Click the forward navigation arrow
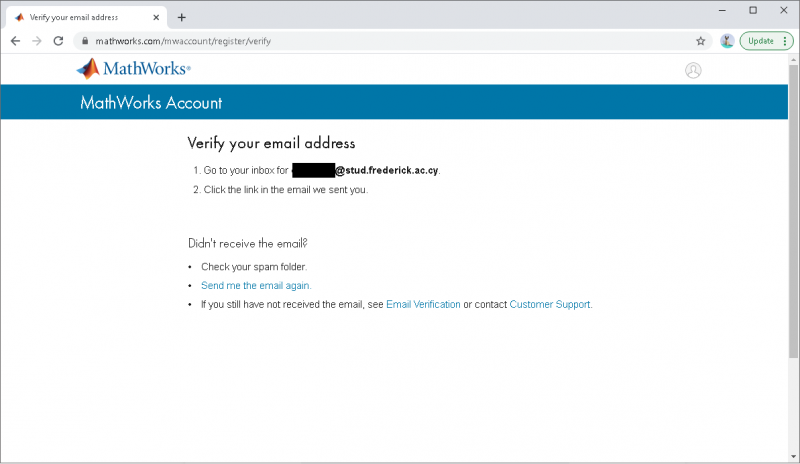Viewport: 800px width, 464px height. point(37,41)
